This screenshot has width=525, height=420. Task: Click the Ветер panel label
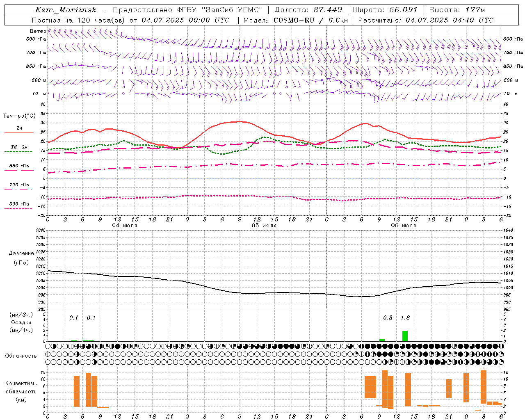pos(38,31)
